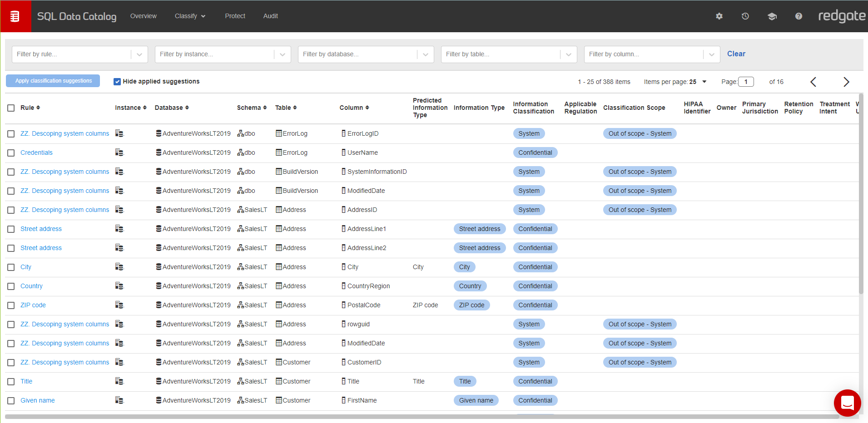
Task: Sort by Rule column sort icon
Action: tap(38, 108)
